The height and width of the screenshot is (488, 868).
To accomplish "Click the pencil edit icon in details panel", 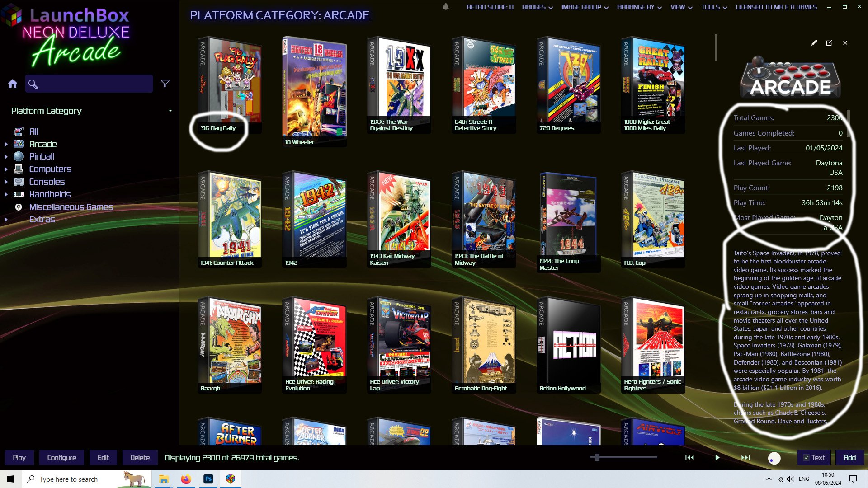I will coord(814,42).
